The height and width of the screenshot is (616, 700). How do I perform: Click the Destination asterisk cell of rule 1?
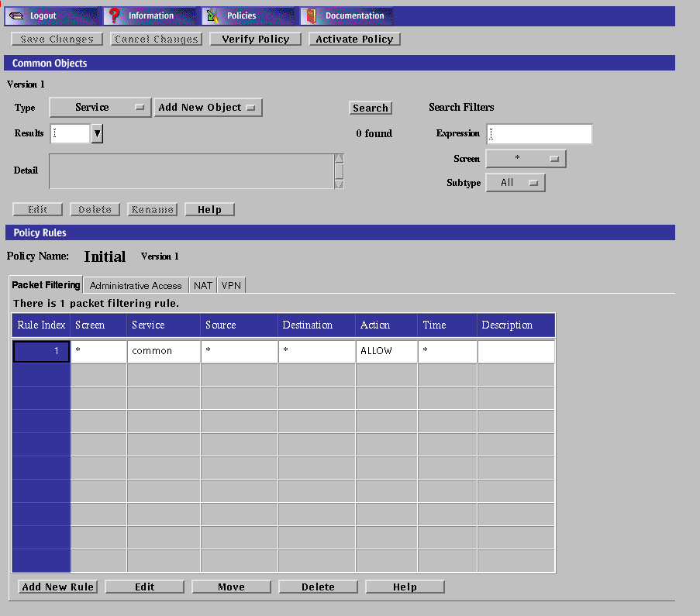[317, 351]
